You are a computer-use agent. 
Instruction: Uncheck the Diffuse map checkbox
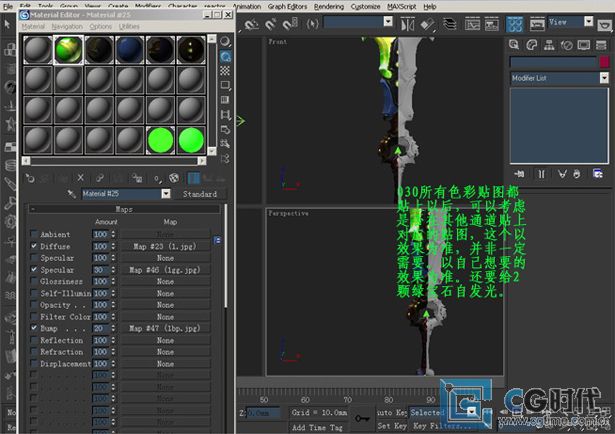point(35,246)
